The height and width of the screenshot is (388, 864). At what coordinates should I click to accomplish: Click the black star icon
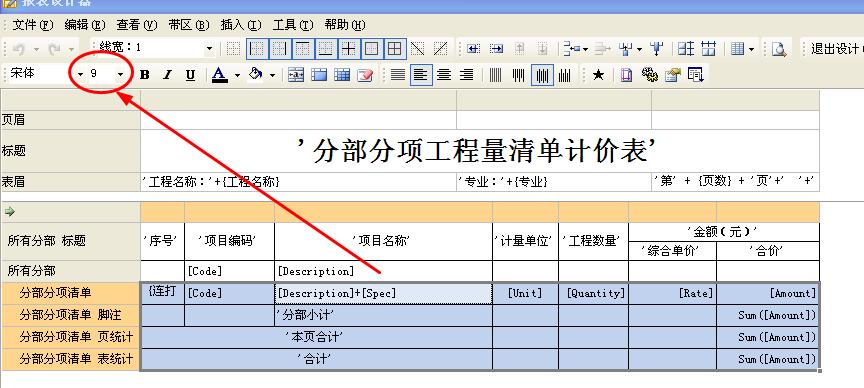point(598,75)
